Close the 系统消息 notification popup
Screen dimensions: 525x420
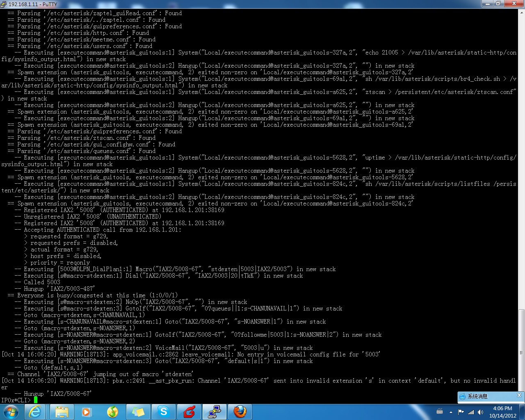point(519,395)
